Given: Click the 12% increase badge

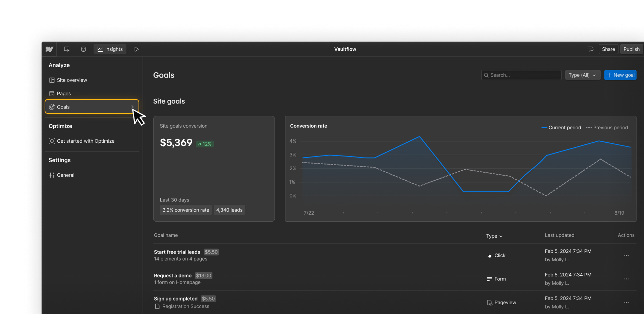Looking at the screenshot, I should click(205, 144).
